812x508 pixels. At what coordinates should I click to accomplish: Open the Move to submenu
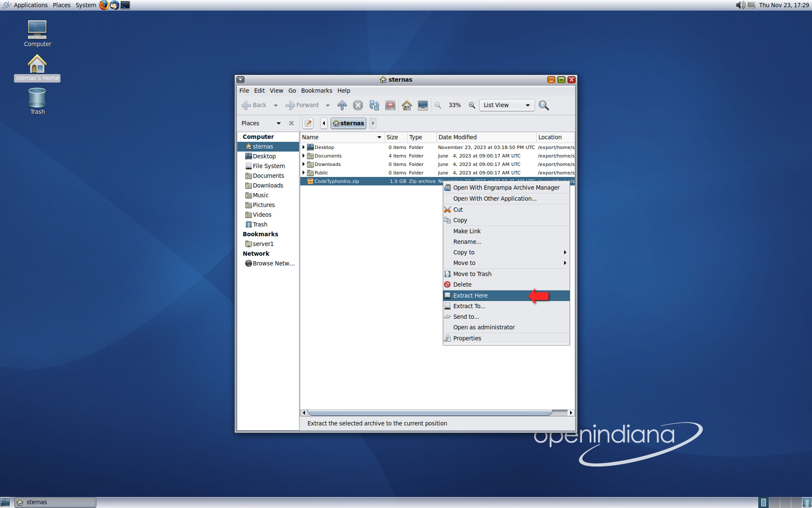[x=506, y=263]
